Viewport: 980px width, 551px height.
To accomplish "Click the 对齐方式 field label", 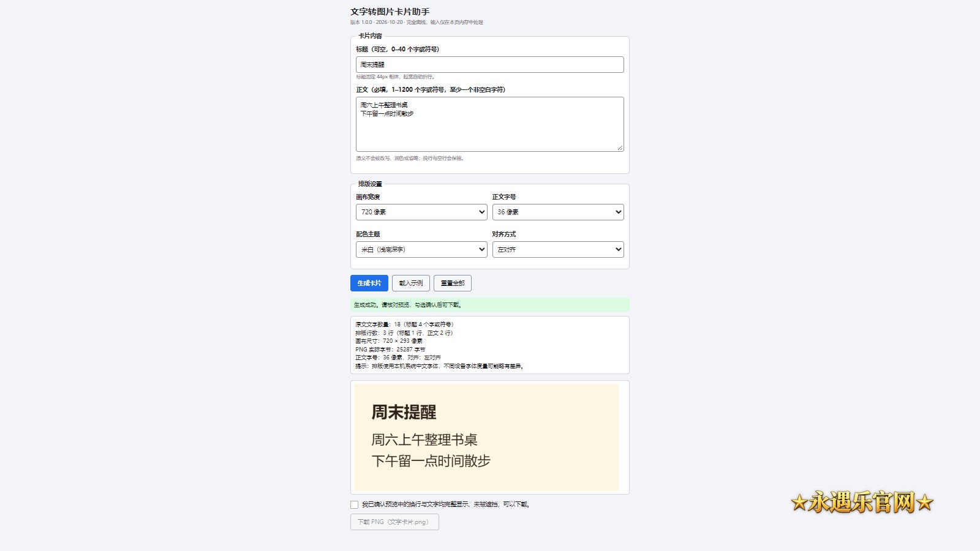I will click(x=504, y=234).
